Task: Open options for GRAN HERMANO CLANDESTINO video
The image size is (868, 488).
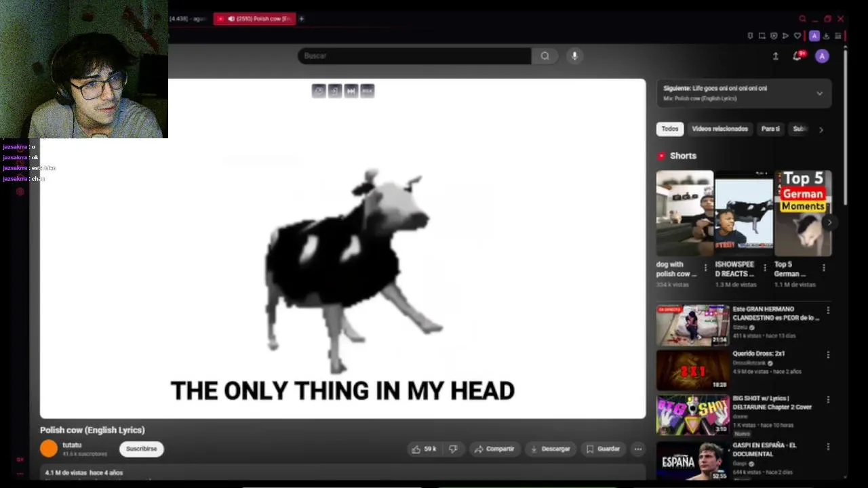Action: click(827, 310)
